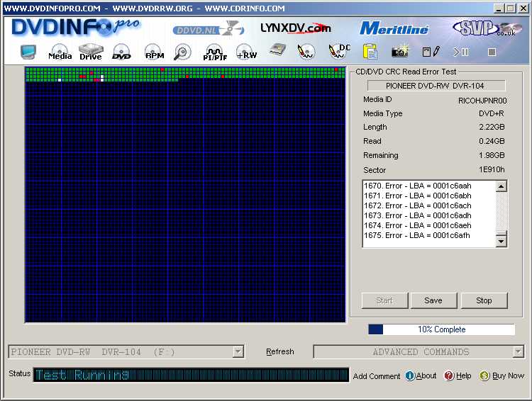This screenshot has height=401, width=532.
Task: Open the Drive info tool
Action: click(91, 52)
